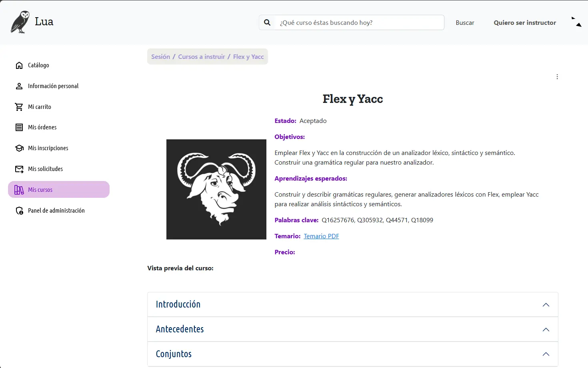Open the Temario PDF link
Viewport: 588px width, 368px height.
point(321,236)
